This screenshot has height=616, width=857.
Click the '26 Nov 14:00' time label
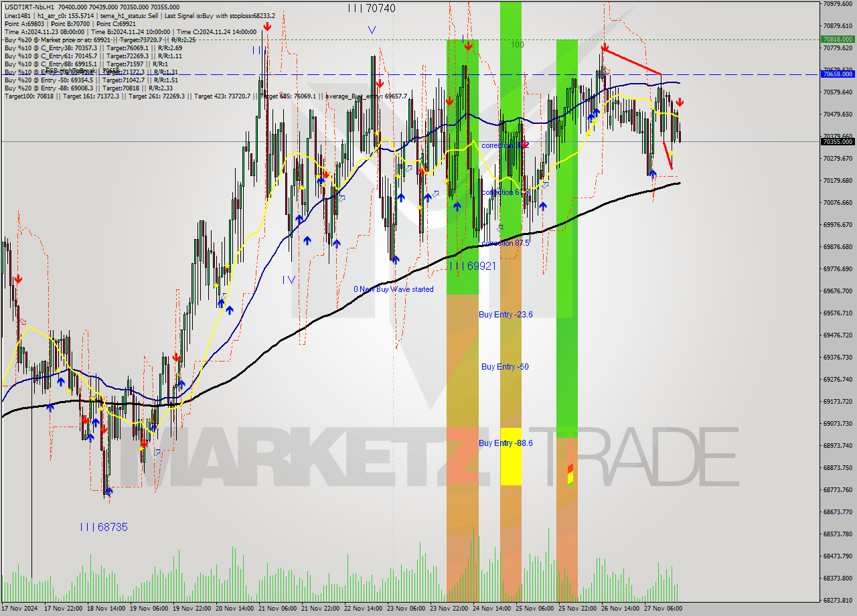pyautogui.click(x=621, y=609)
